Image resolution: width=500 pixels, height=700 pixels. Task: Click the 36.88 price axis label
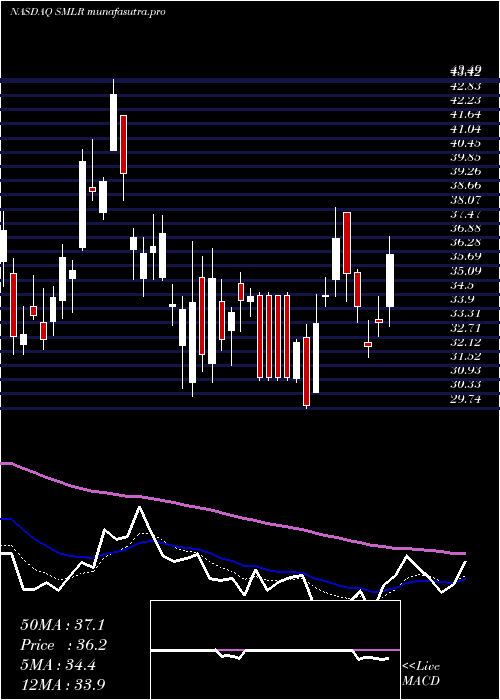(466, 228)
